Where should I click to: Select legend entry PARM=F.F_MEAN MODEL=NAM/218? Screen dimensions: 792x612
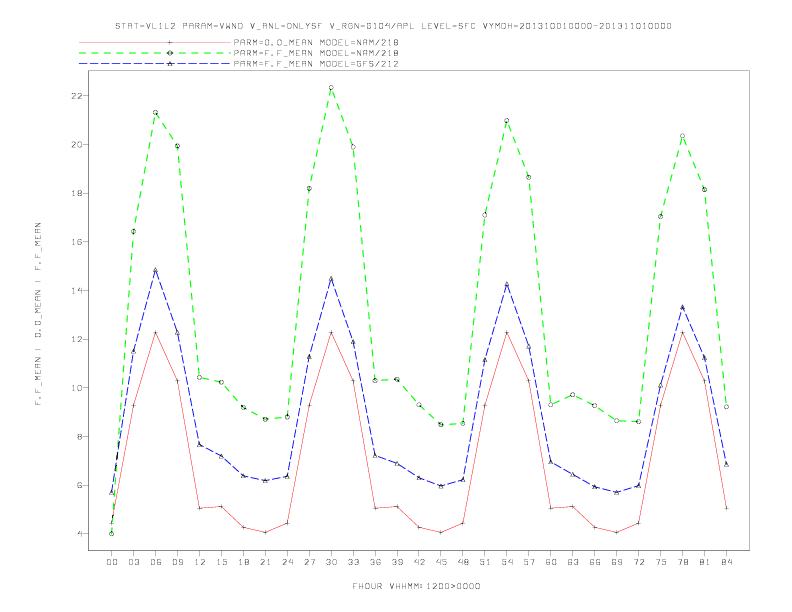tap(316, 53)
